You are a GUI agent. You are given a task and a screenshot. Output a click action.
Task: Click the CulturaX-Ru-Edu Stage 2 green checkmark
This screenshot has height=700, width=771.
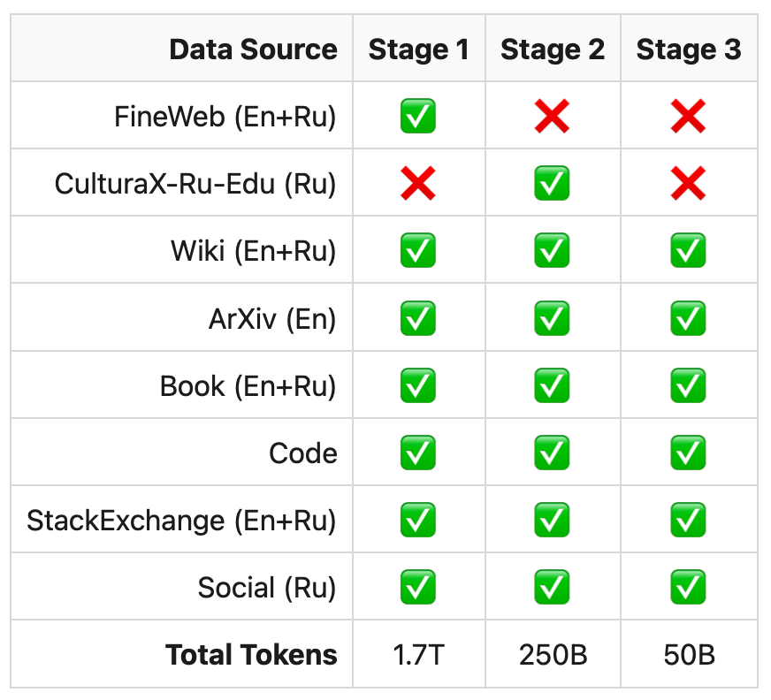click(552, 184)
